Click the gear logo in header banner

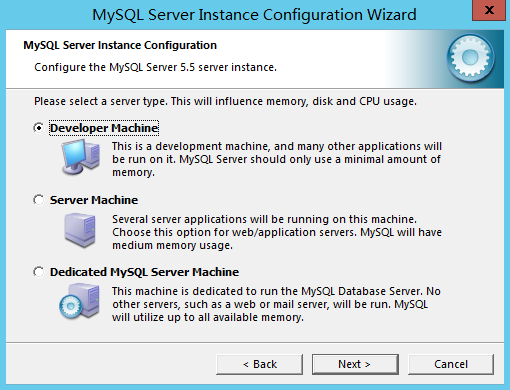coord(470,58)
